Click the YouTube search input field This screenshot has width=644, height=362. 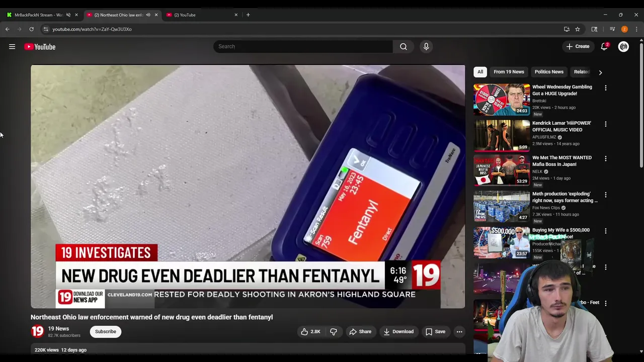pyautogui.click(x=303, y=46)
